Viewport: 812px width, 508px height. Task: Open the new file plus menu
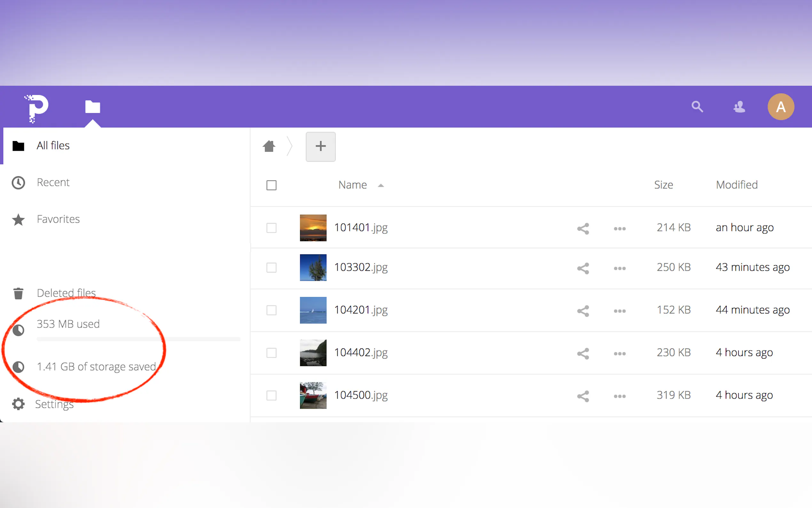coord(320,147)
